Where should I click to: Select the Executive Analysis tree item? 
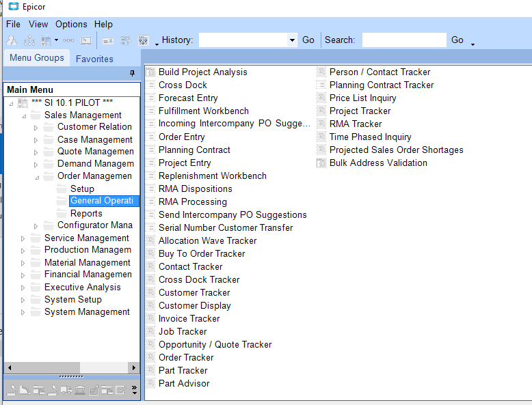click(x=83, y=287)
